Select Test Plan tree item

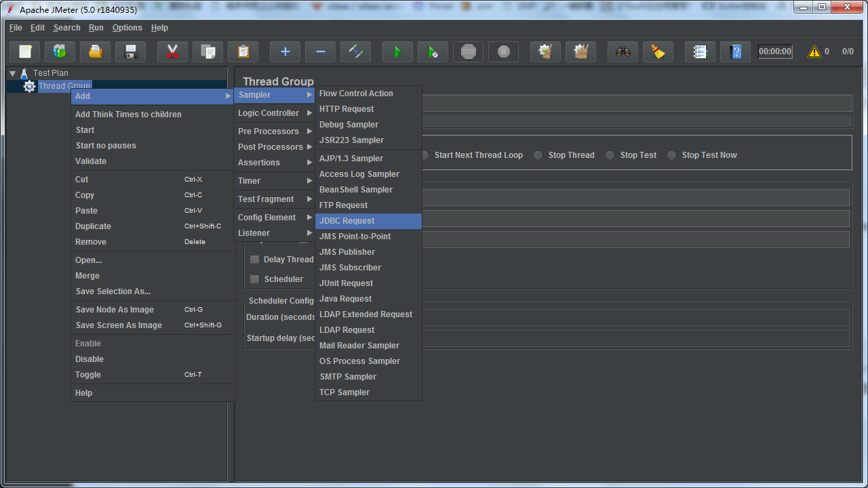pyautogui.click(x=51, y=73)
